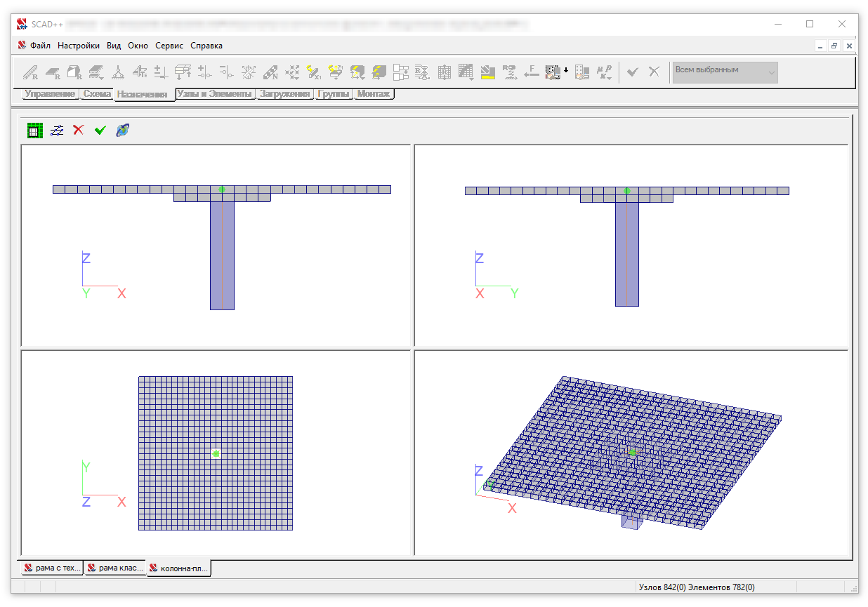Click the red X cancel icon
This screenshot has height=607, width=868.
[79, 130]
